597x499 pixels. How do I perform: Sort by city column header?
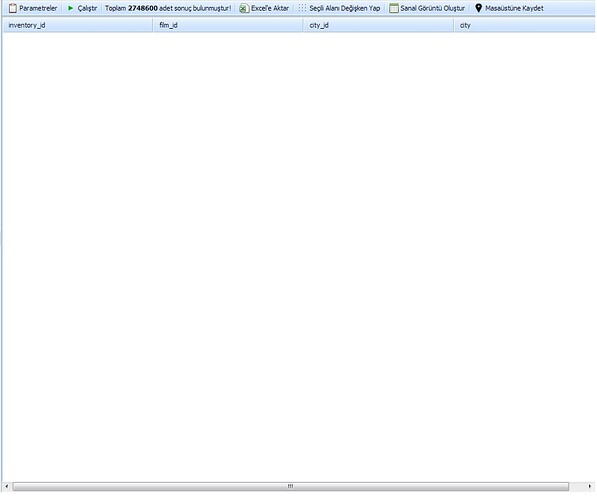pos(525,25)
